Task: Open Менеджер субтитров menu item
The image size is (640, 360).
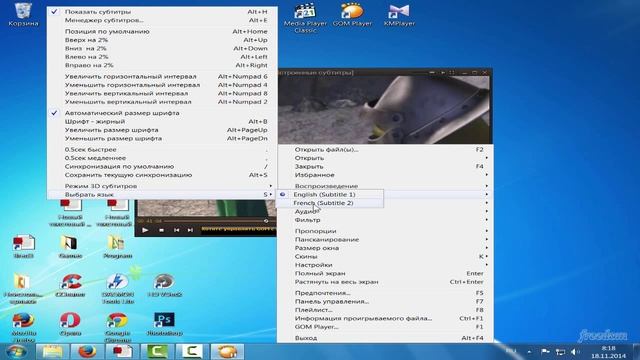Action: pos(162,20)
